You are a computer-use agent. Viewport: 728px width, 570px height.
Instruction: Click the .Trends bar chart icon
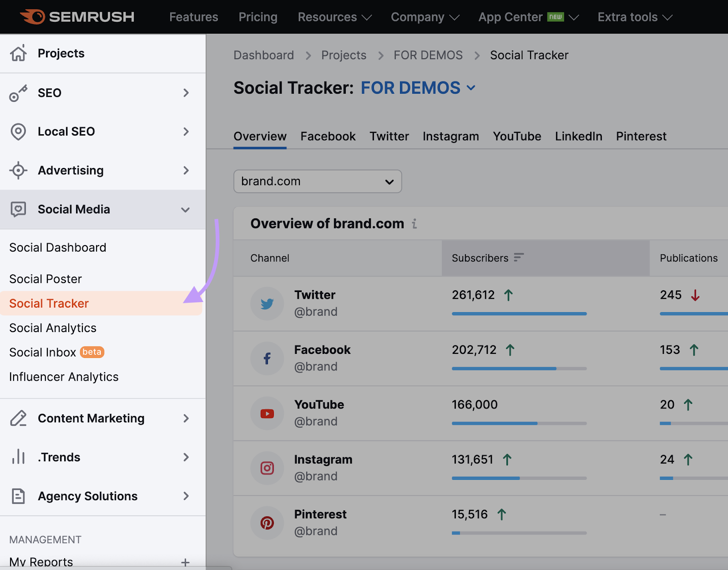18,457
